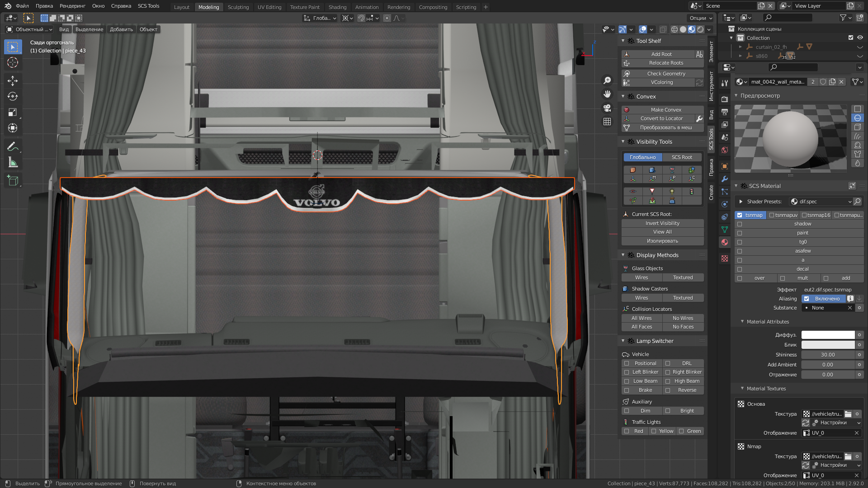
Task: Toggle the tsnmap flavor checkbox
Action: tap(740, 215)
